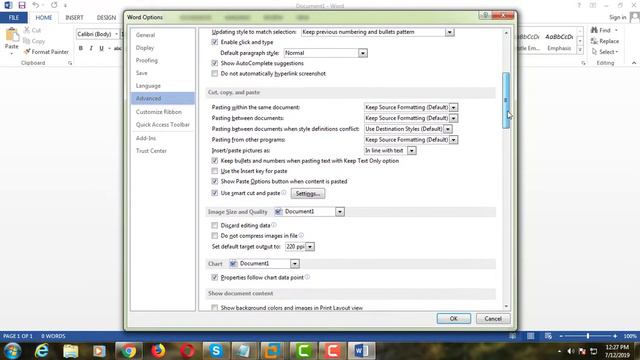This screenshot has height=360, width=640.
Task: Open the FILE tab in Word
Action: tap(14, 18)
